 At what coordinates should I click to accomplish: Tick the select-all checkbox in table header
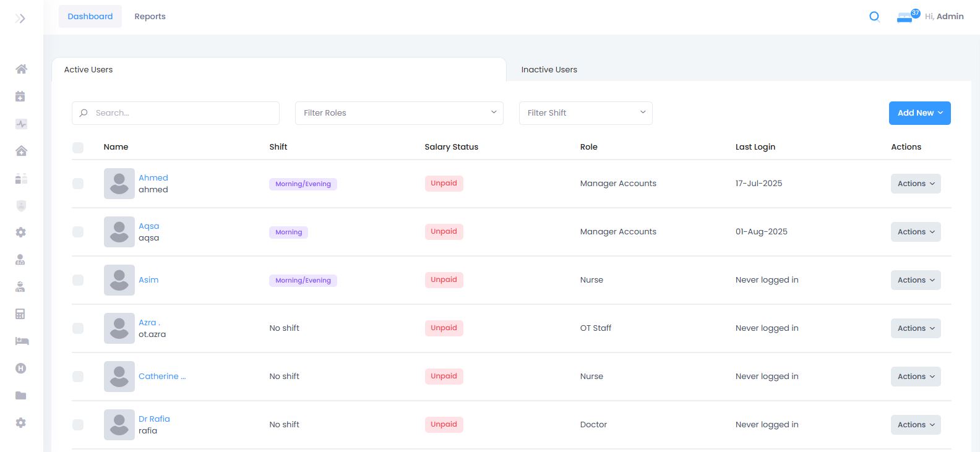[x=78, y=147]
